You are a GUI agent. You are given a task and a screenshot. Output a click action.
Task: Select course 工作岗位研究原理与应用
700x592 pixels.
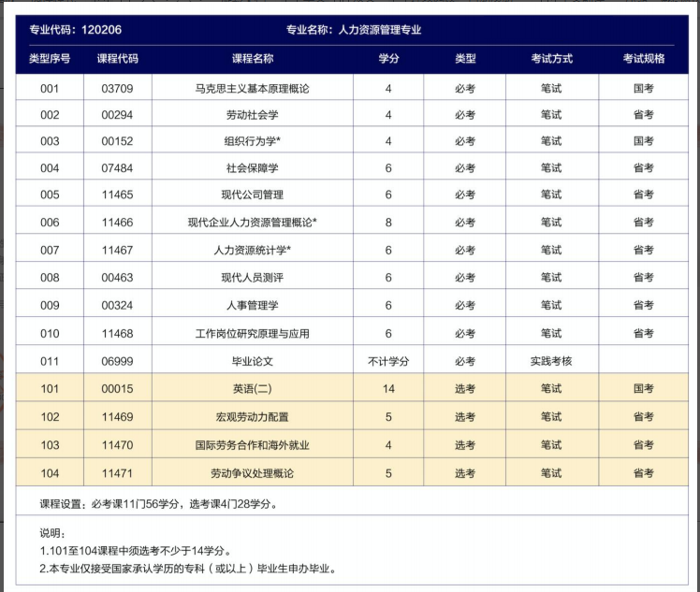[253, 334]
